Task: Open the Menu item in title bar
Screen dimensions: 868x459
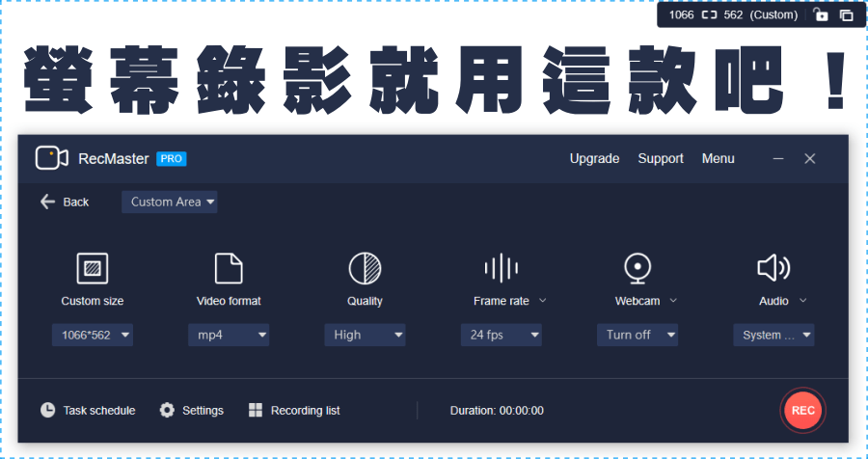Action: click(718, 159)
